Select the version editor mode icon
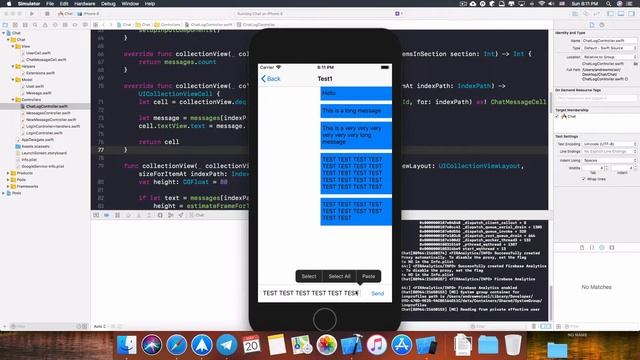Image resolution: width=640 pixels, height=360 pixels. 596,13
